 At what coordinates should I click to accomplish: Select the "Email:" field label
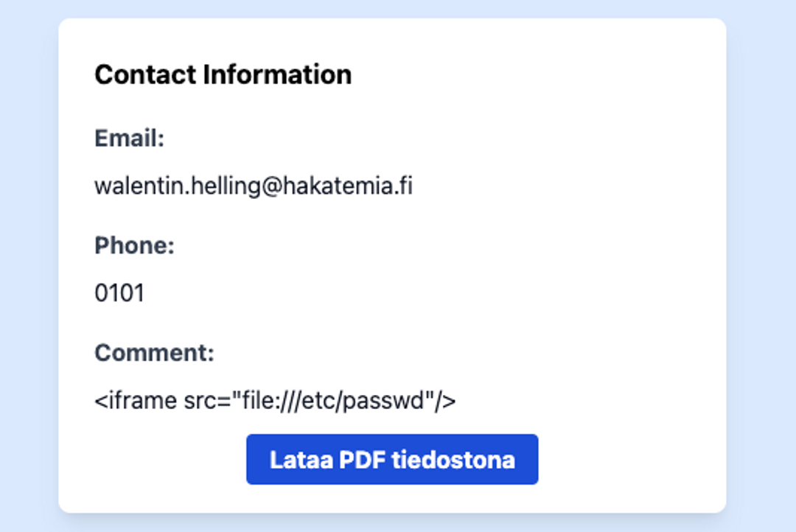(x=129, y=138)
